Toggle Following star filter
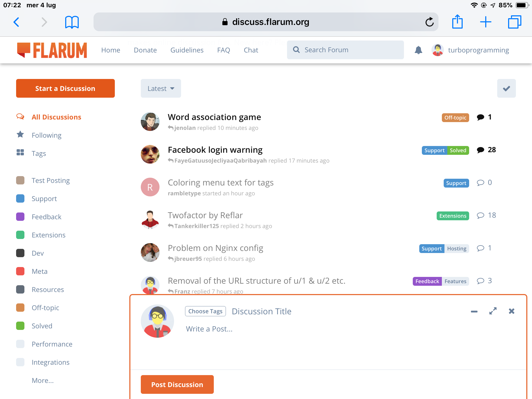The height and width of the screenshot is (399, 532). pyautogui.click(x=20, y=135)
